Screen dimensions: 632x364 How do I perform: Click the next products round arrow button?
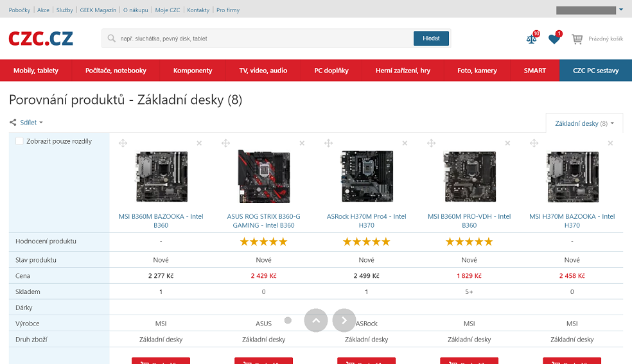(344, 320)
